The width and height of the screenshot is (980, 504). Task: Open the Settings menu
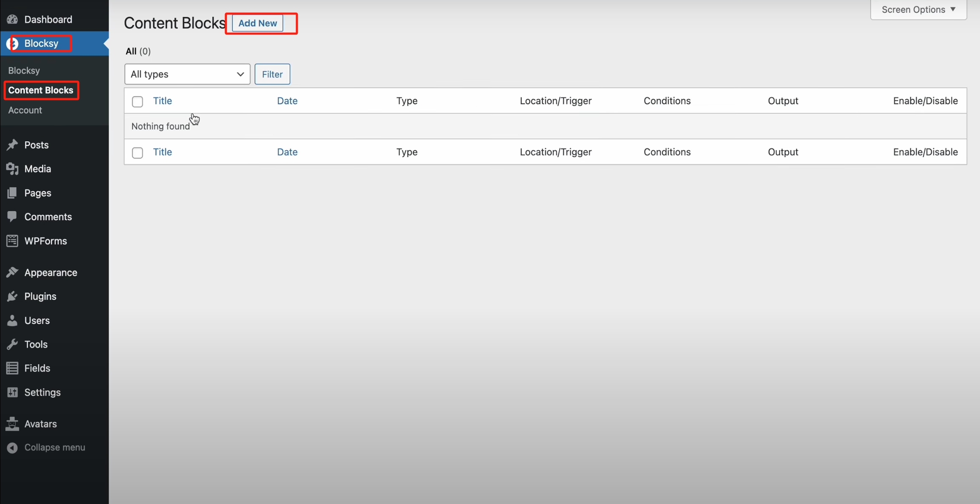coord(42,392)
